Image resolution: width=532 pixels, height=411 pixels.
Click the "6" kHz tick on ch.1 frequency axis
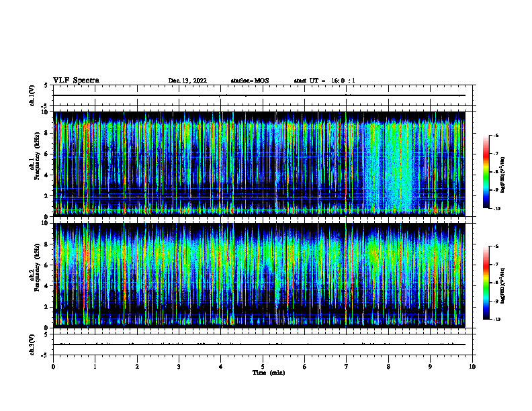click(x=47, y=154)
